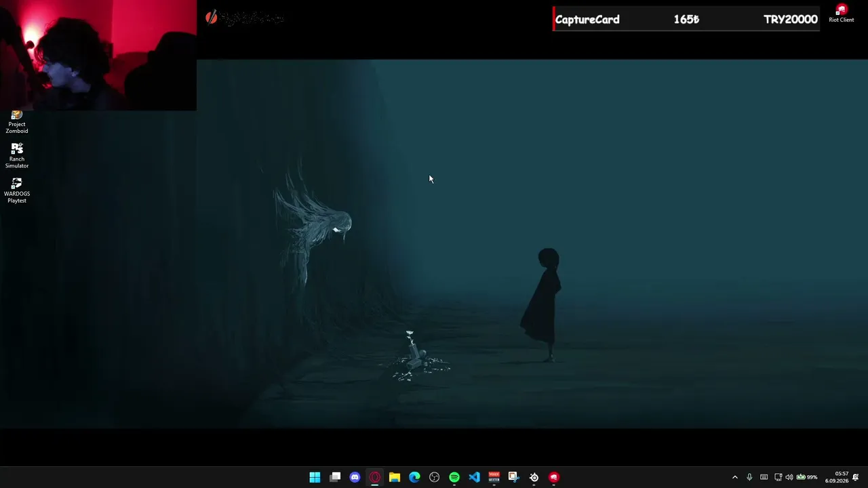Open File Explorer from the taskbar
Image resolution: width=868 pixels, height=488 pixels.
pyautogui.click(x=395, y=477)
